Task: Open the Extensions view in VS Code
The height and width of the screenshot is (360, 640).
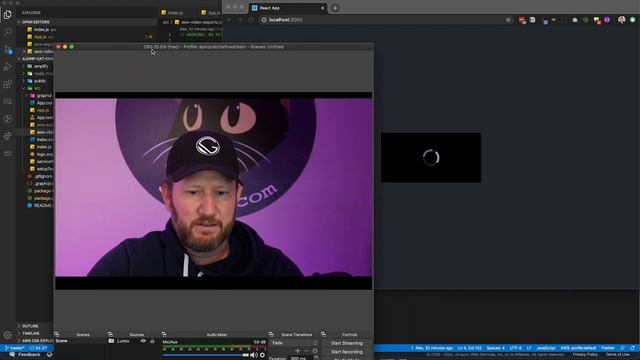Action: click(x=8, y=84)
